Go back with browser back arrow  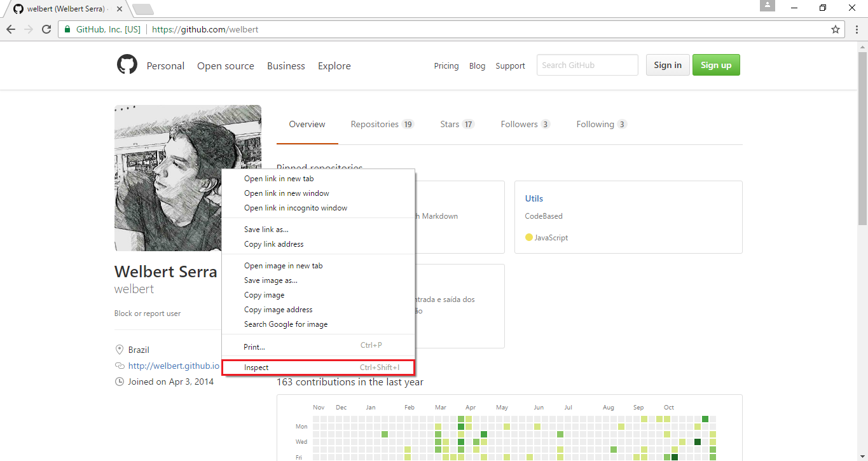point(11,29)
